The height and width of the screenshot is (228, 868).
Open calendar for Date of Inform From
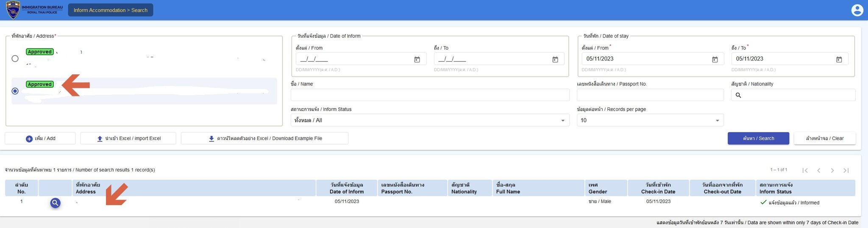pos(417,59)
